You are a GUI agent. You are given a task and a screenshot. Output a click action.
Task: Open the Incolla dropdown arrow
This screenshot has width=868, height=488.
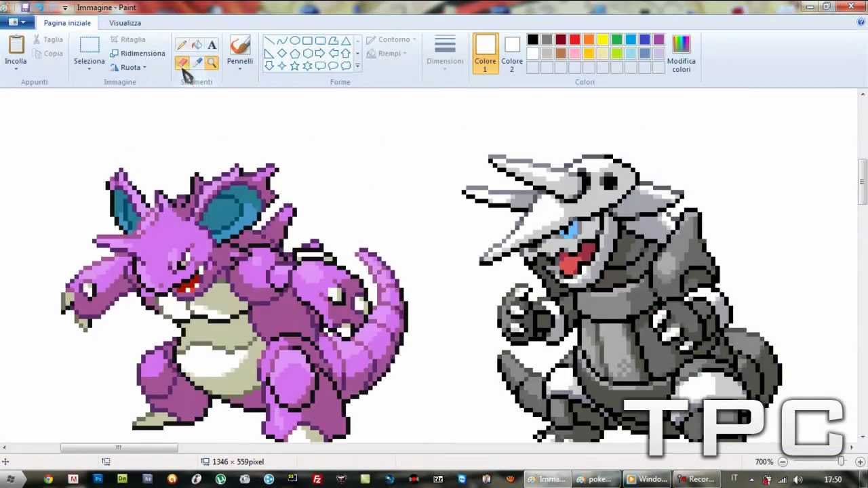pos(16,69)
